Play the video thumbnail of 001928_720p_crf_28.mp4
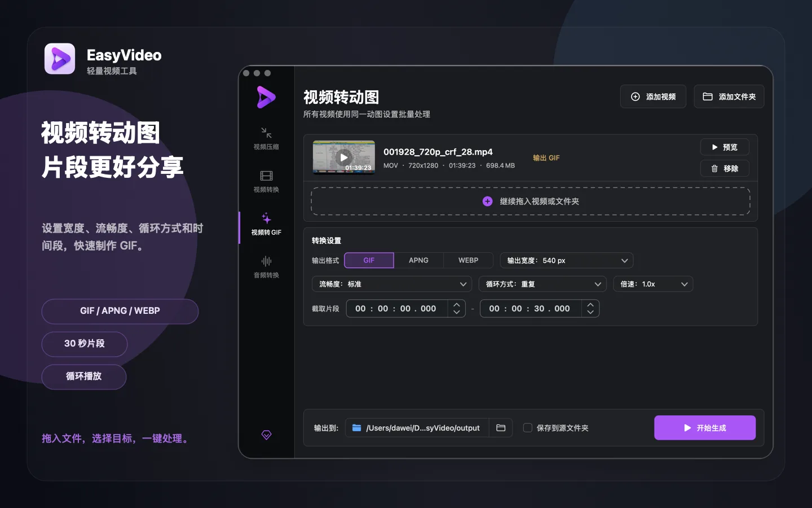Image resolution: width=812 pixels, height=508 pixels. (344, 157)
